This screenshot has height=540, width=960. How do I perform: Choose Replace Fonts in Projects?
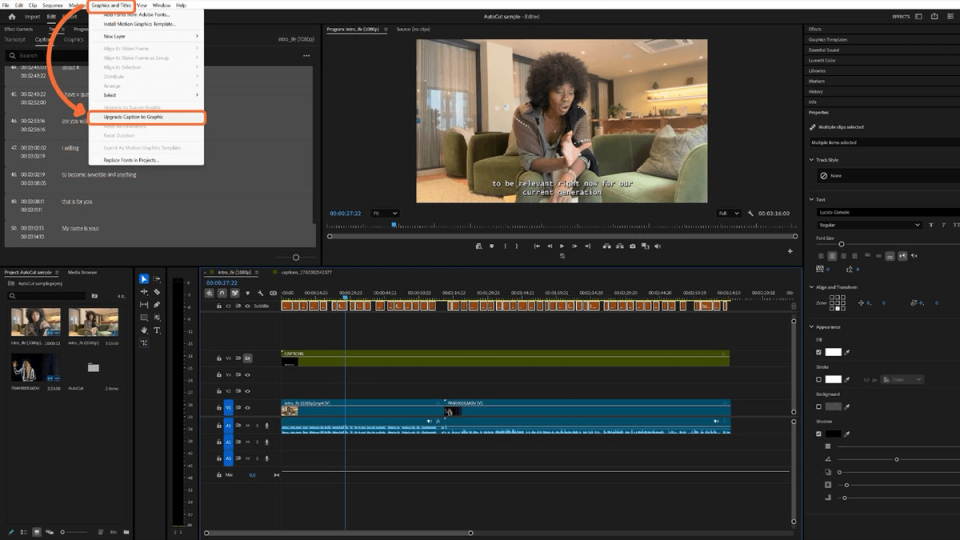coord(146,160)
